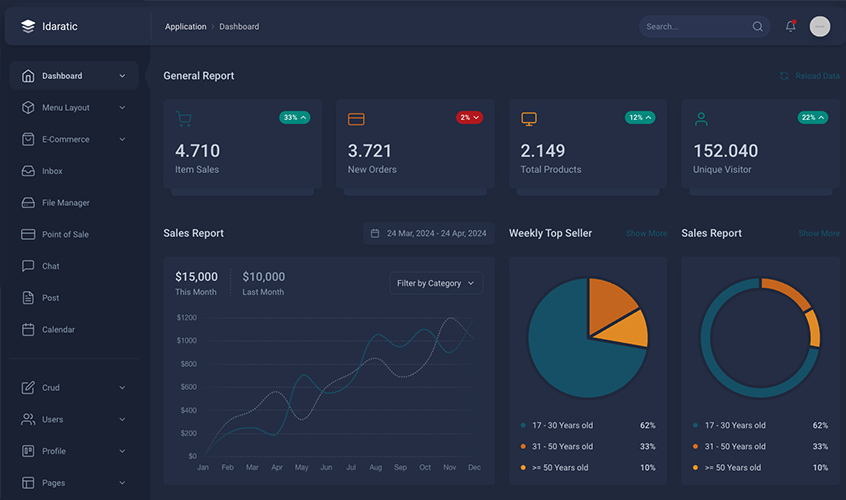This screenshot has height=500, width=846.
Task: Open the Filter by Category dropdown
Action: tap(436, 283)
